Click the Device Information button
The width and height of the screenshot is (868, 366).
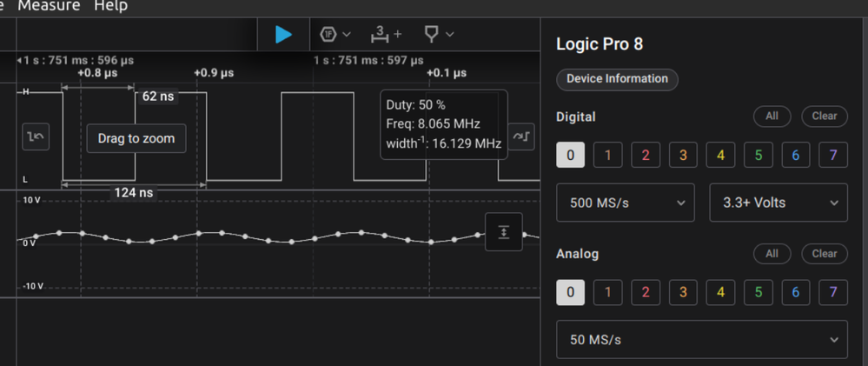[x=617, y=79]
